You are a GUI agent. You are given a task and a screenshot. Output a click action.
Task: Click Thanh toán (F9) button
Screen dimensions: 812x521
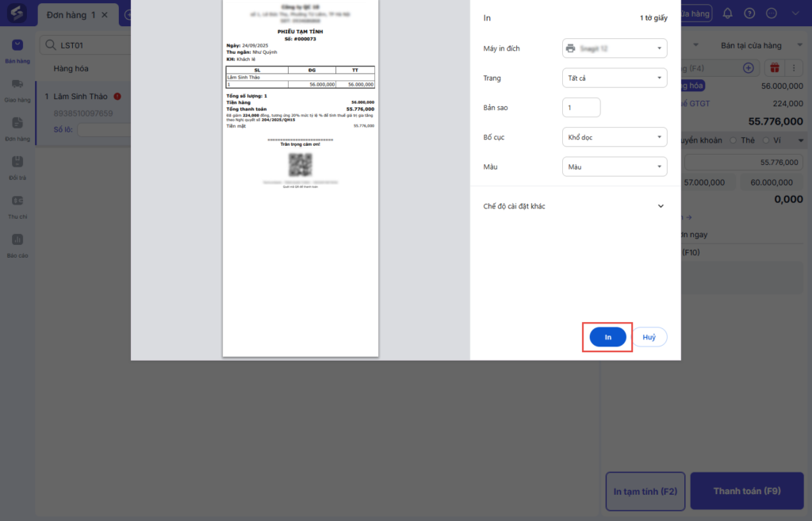(747, 491)
